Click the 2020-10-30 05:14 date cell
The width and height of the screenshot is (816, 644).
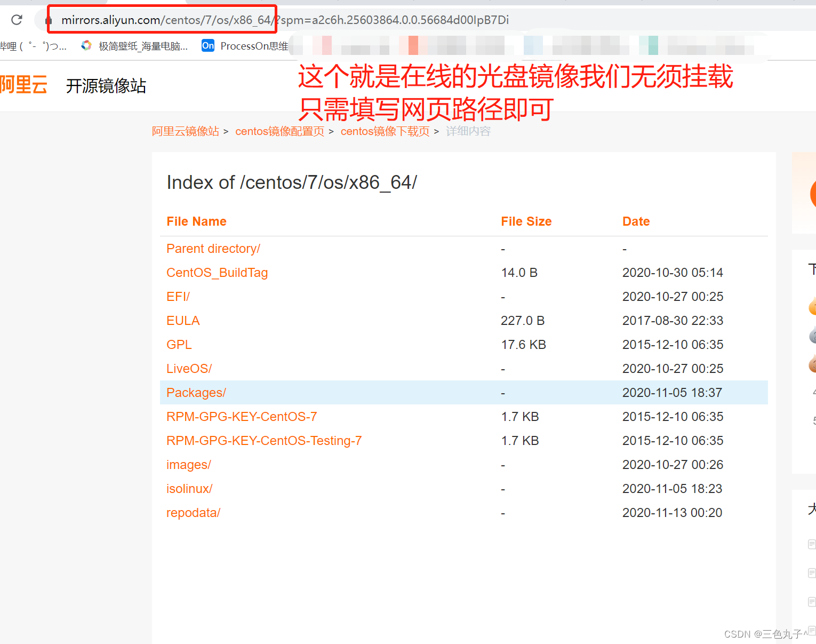coord(673,273)
